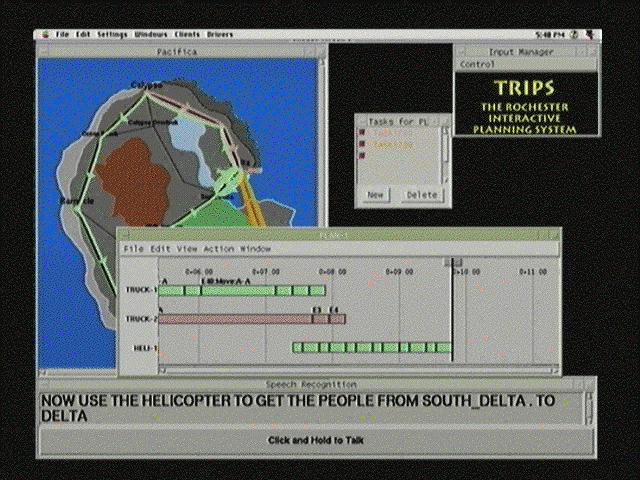
Task: Click Calypso city on the Pacifica map
Action: [147, 85]
